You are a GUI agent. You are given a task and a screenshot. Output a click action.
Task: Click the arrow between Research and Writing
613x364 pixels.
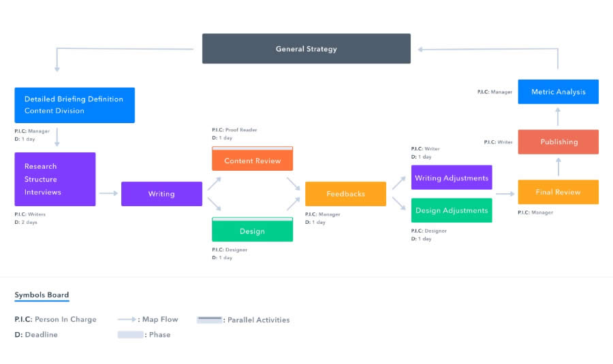[x=108, y=193]
